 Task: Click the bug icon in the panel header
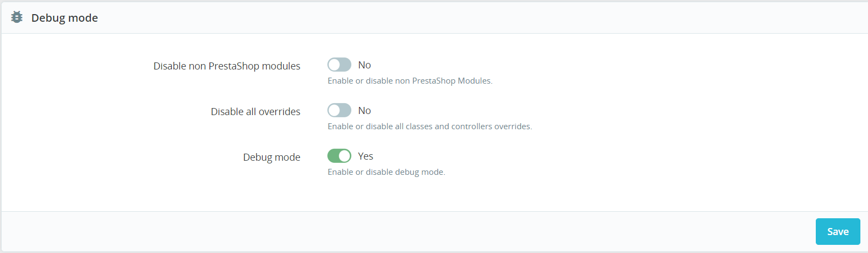point(17,17)
